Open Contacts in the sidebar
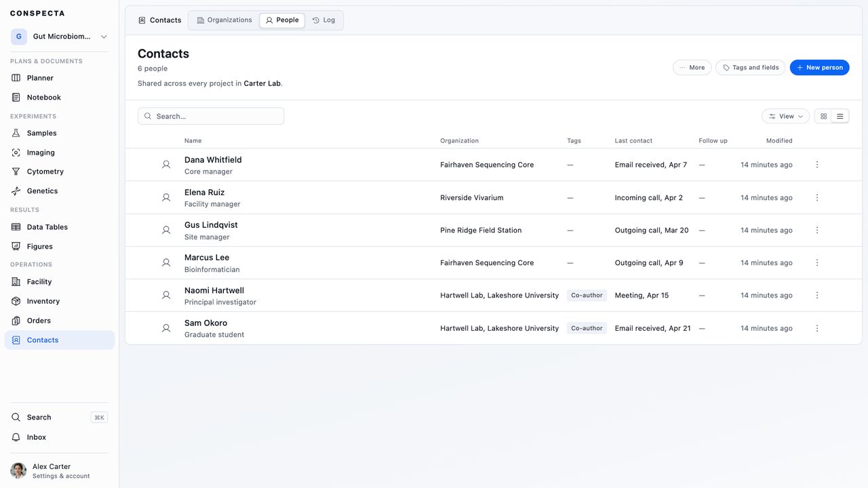The image size is (868, 488). 60,340
